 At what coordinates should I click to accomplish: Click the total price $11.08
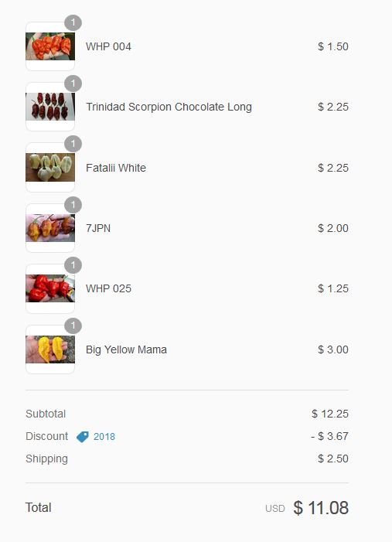[321, 508]
